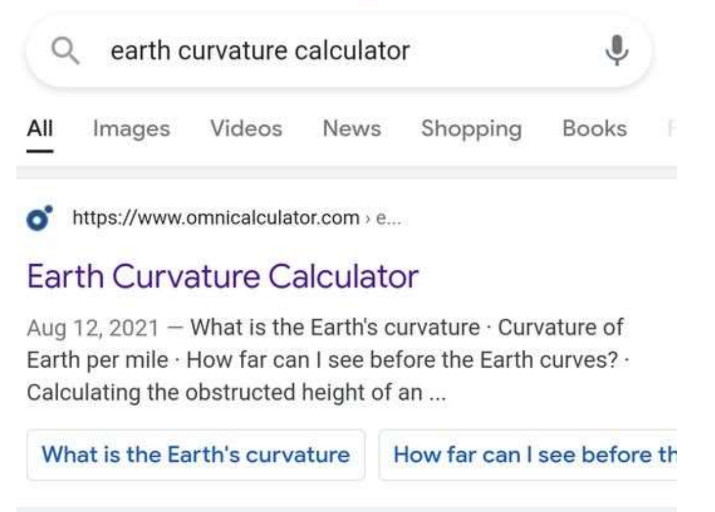Image resolution: width=715 pixels, height=512 pixels.
Task: Open the Books tab
Action: tap(595, 129)
